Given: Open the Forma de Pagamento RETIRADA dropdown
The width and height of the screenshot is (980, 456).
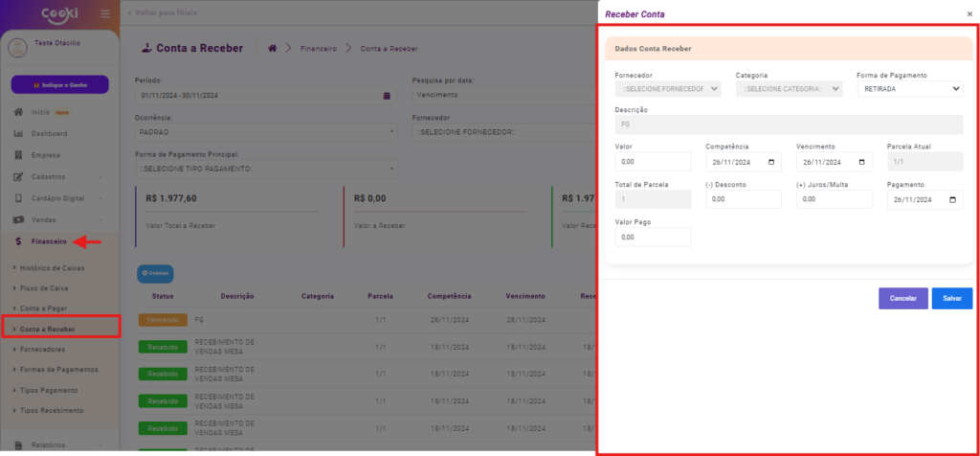Looking at the screenshot, I should point(909,89).
